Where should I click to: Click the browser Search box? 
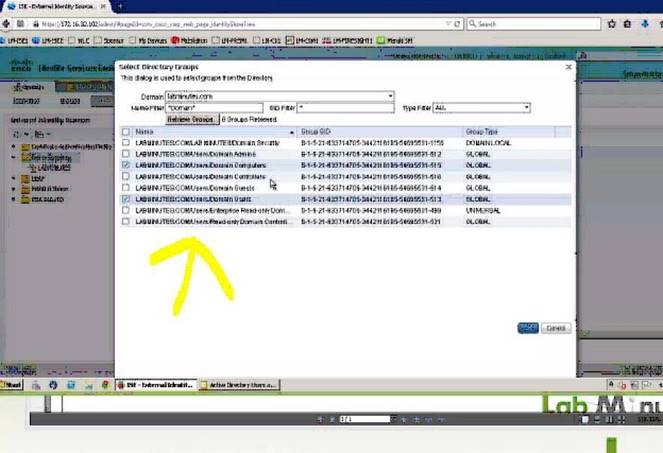534,24
